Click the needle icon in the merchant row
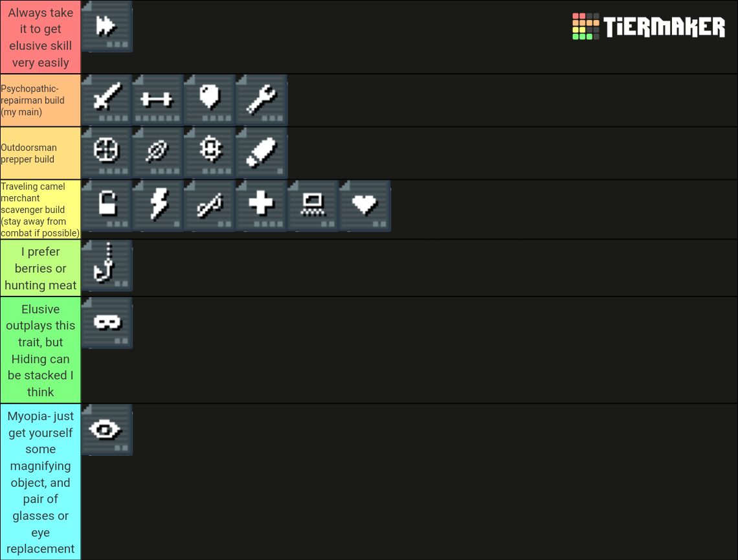The image size is (738, 560). 209,205
